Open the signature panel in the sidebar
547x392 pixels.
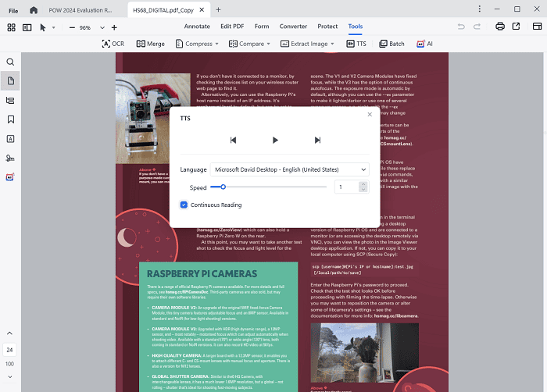coord(11,158)
